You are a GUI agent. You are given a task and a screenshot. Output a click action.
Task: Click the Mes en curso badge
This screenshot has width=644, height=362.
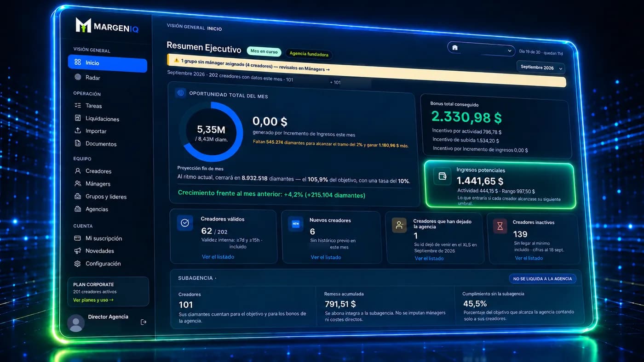pyautogui.click(x=264, y=51)
